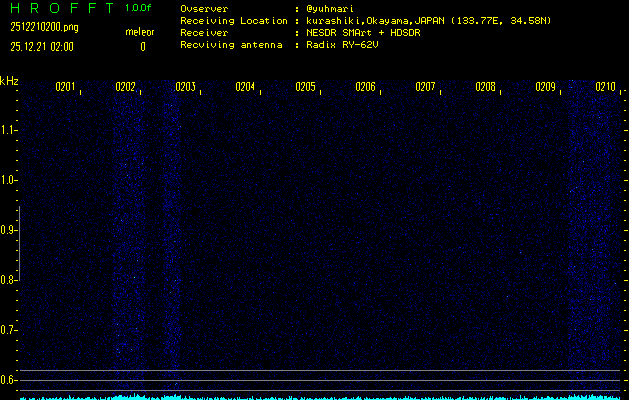
Task: Select the 0203 time label
Action: coord(185,87)
